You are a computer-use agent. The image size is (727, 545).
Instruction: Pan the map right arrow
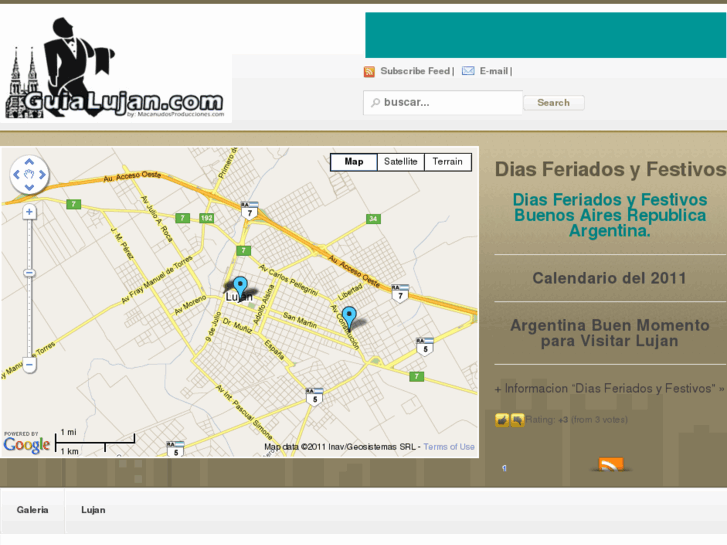click(42, 174)
